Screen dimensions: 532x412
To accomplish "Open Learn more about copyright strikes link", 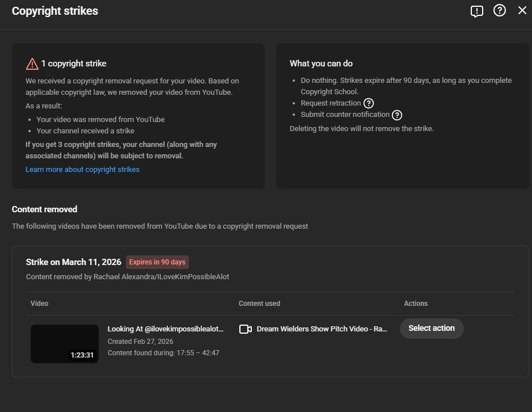I will click(82, 169).
